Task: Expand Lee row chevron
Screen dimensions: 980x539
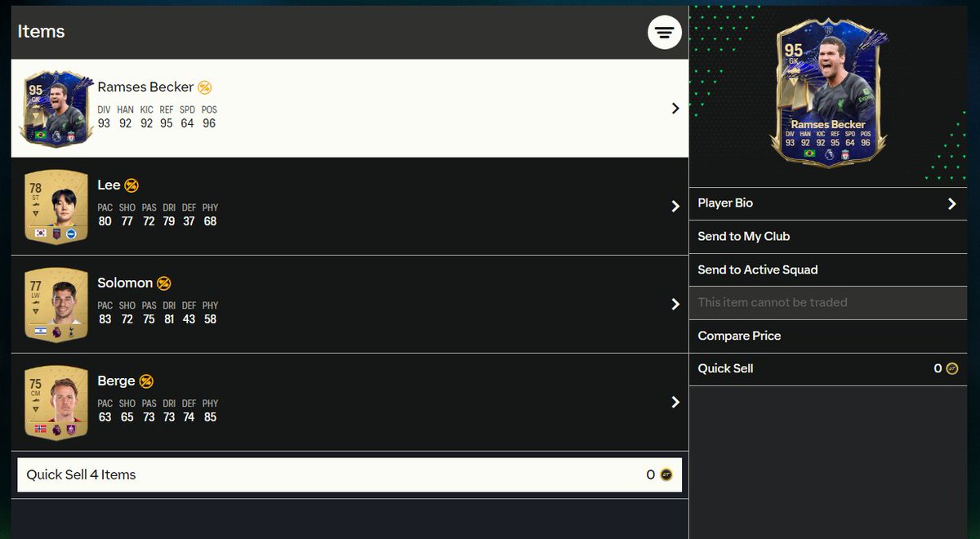Action: [x=675, y=206]
